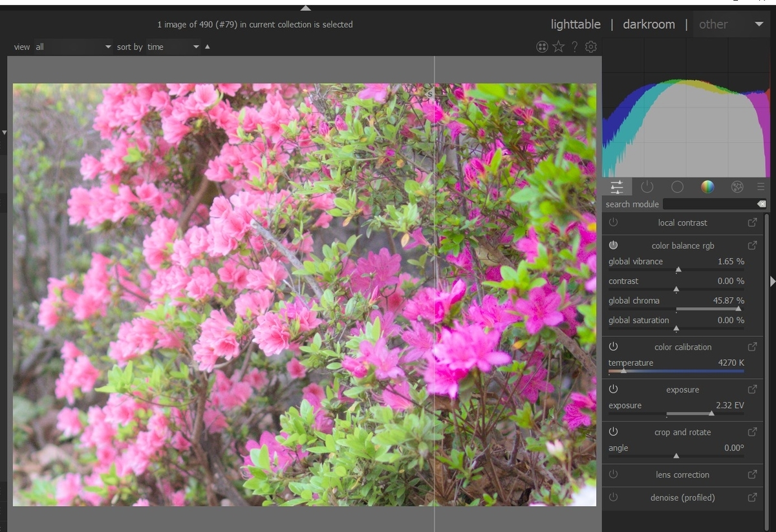Select the quick access panel sliders tab
This screenshot has height=532, width=776.
pyautogui.click(x=617, y=187)
